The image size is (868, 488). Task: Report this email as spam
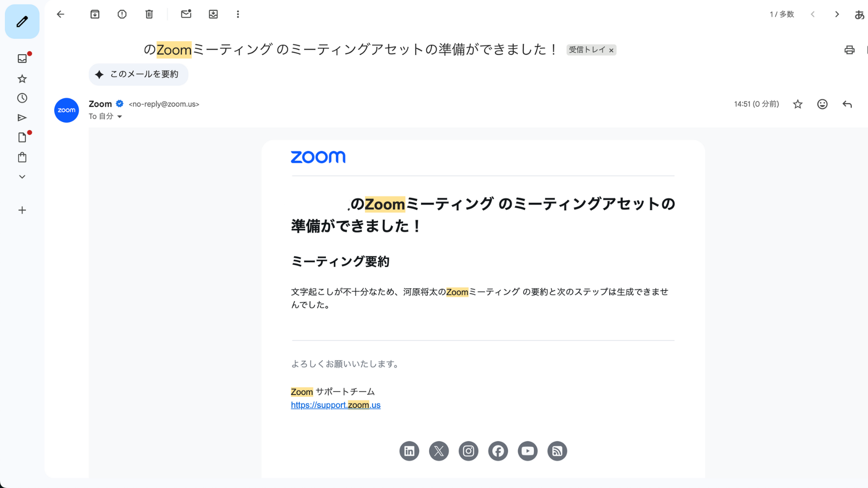[x=122, y=14]
